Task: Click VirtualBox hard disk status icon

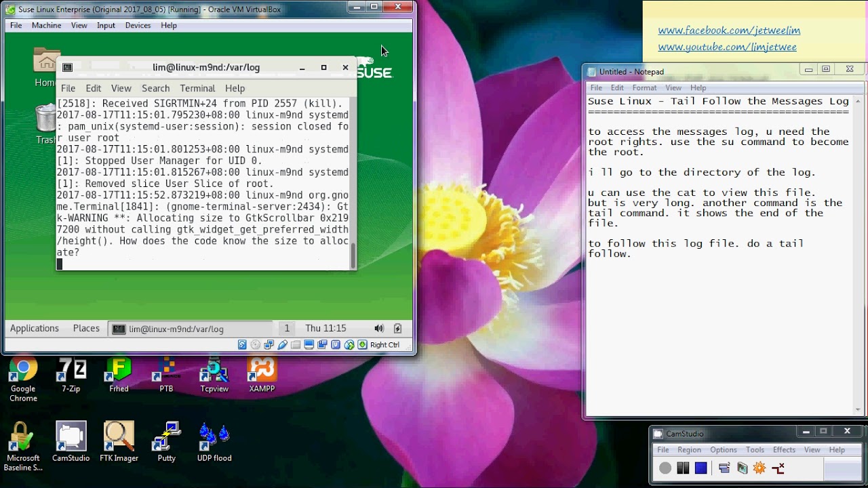Action: coord(242,345)
